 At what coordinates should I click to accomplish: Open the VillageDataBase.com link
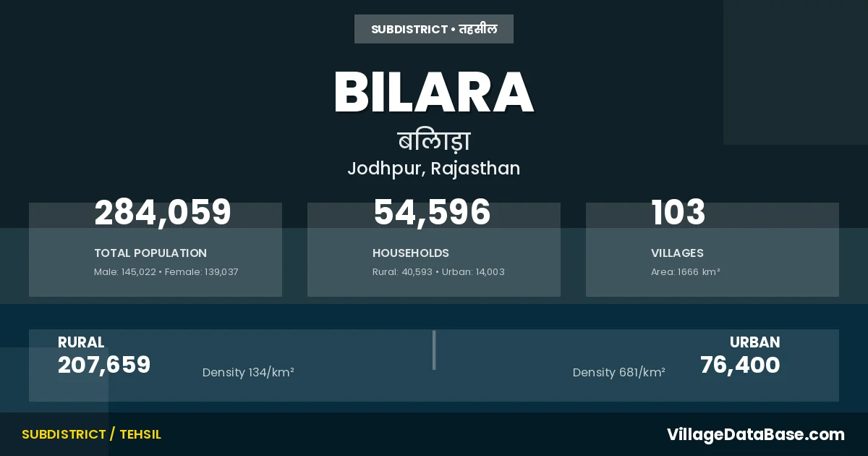pos(755,434)
